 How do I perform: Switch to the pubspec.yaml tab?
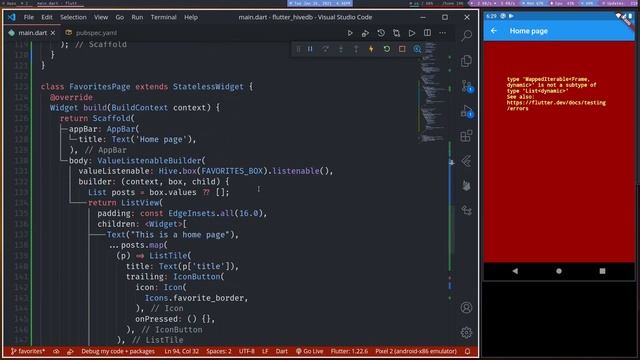click(x=91, y=33)
